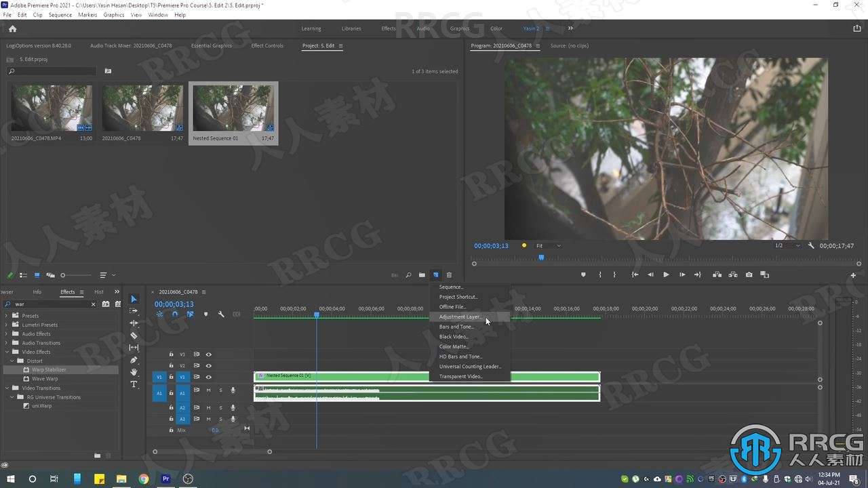The height and width of the screenshot is (488, 868).
Task: Open Program monitor wrench settings
Action: coord(811,245)
